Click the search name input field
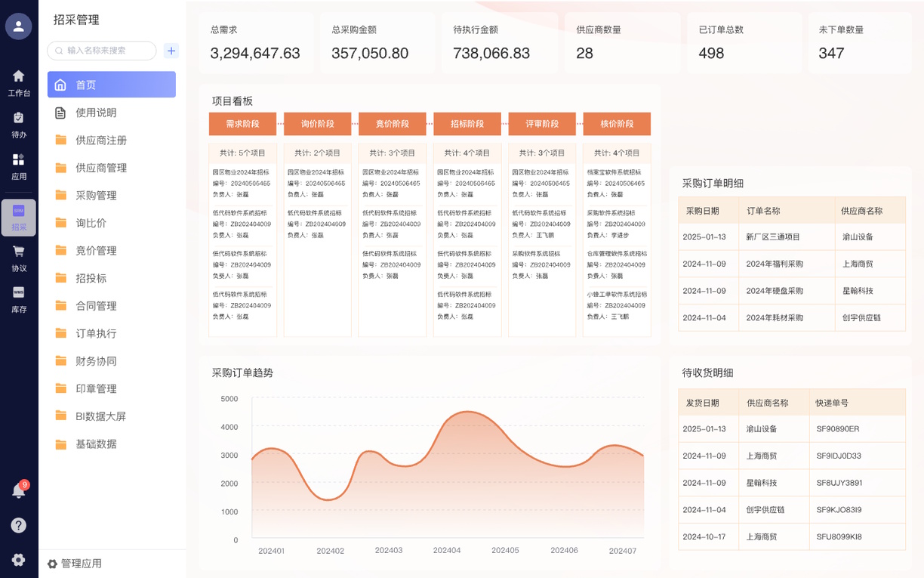 [107, 51]
